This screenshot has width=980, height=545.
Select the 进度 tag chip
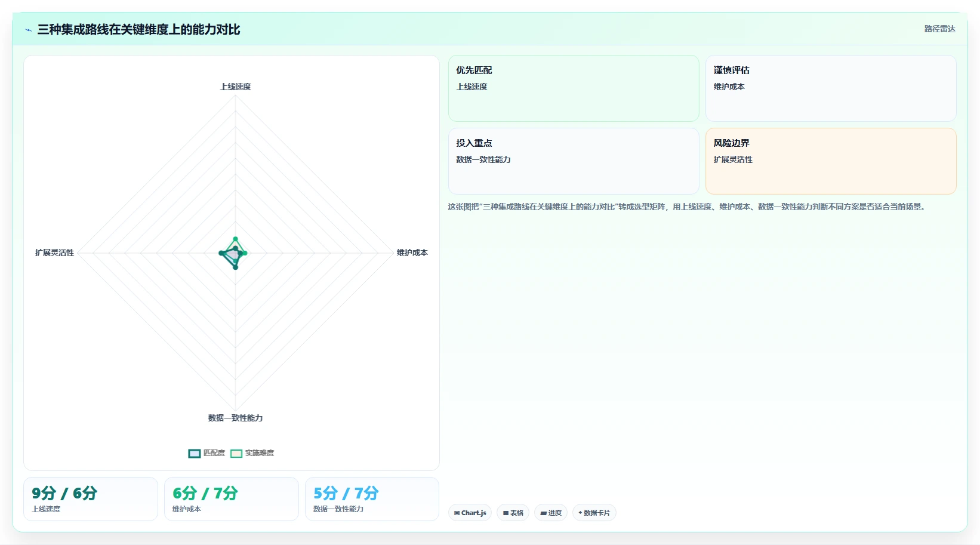(551, 513)
